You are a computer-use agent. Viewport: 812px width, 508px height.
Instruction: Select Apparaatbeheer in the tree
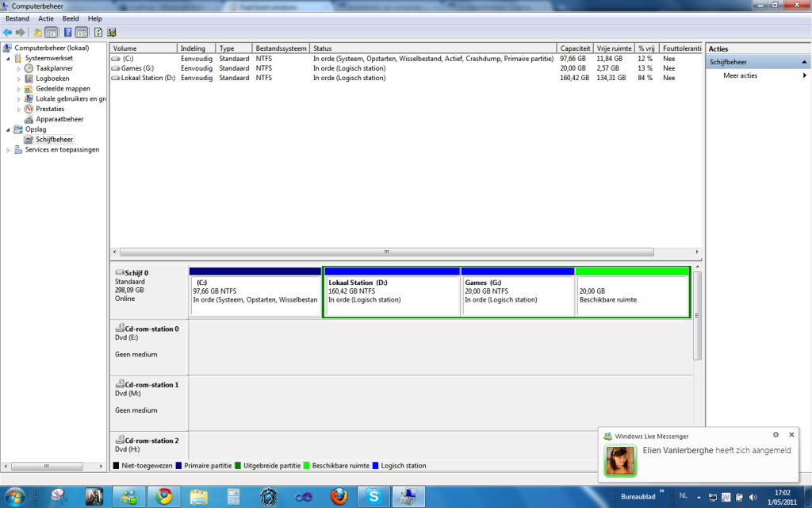[59, 119]
